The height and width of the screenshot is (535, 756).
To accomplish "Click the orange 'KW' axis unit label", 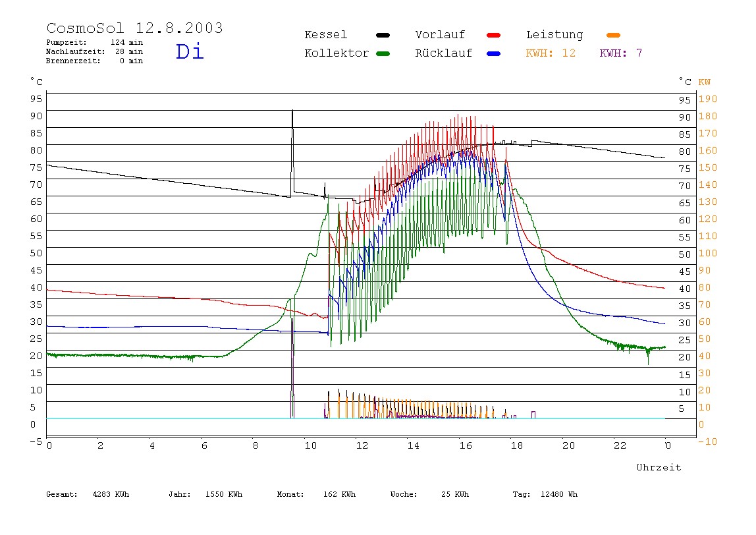I will click(x=705, y=82).
